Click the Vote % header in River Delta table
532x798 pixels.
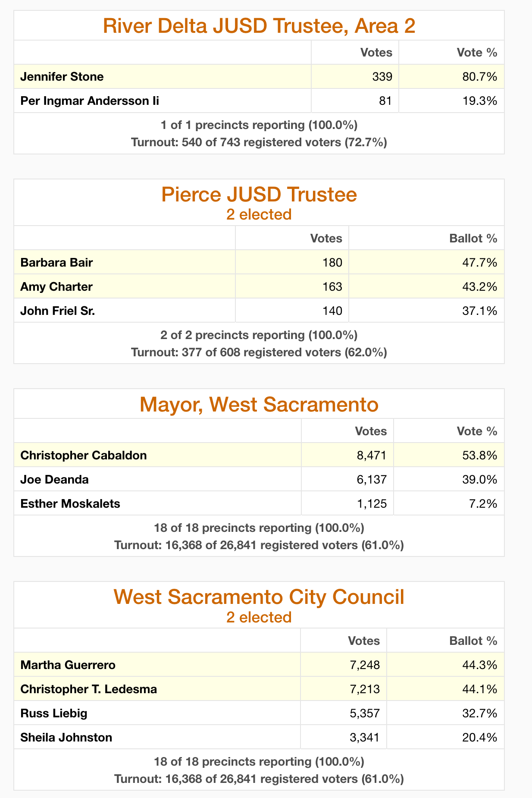[x=477, y=53]
